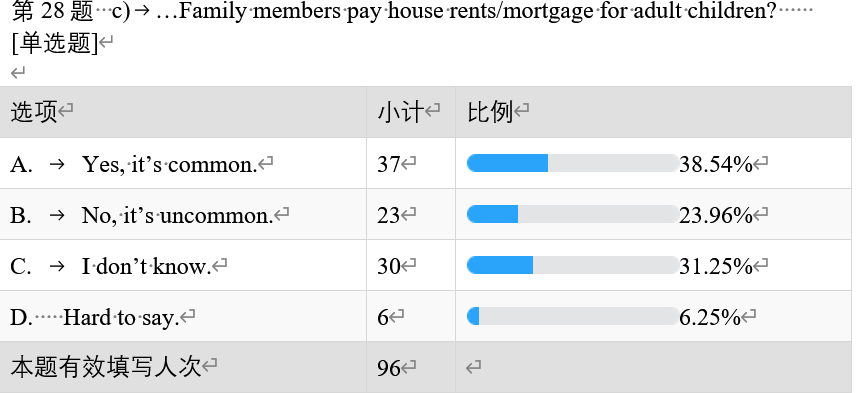The width and height of the screenshot is (856, 393).
Task: Click the 31.25% progress bar
Action: click(x=573, y=265)
